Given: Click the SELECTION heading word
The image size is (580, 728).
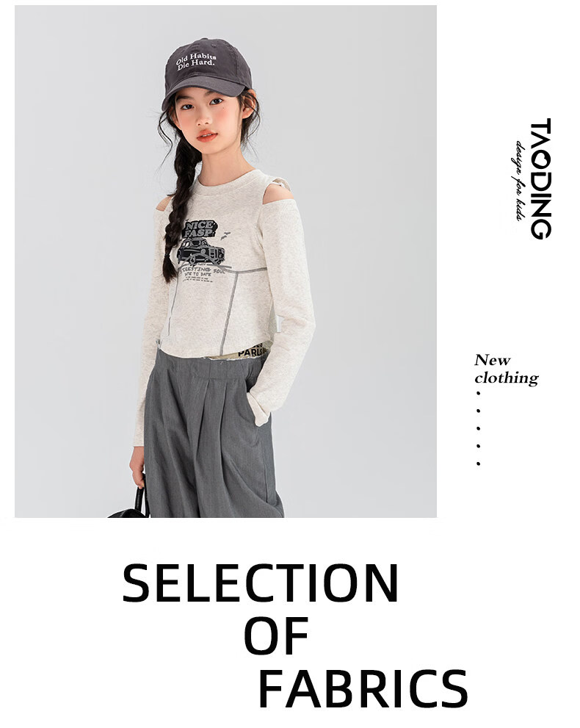Looking at the screenshot, I should (x=261, y=583).
